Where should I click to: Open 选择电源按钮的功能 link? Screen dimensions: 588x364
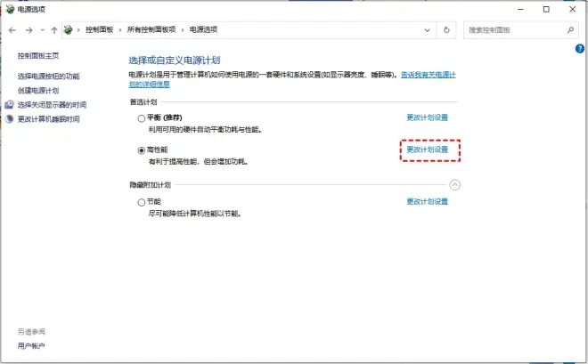click(x=49, y=77)
